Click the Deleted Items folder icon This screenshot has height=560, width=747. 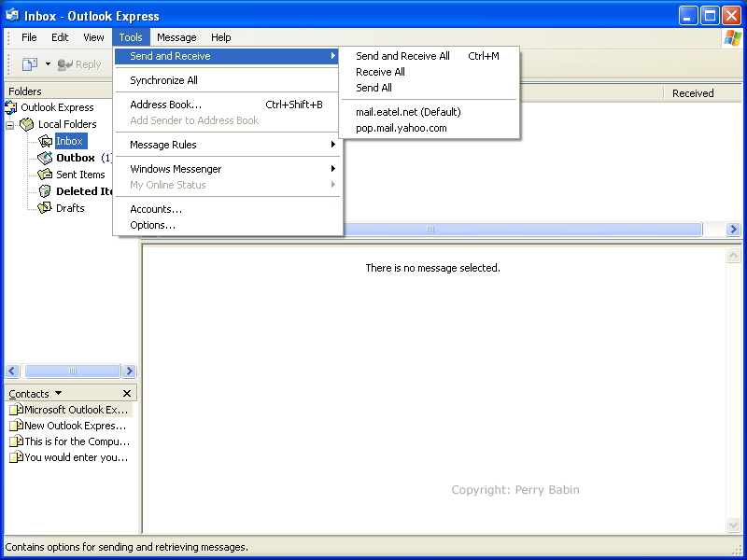click(45, 191)
